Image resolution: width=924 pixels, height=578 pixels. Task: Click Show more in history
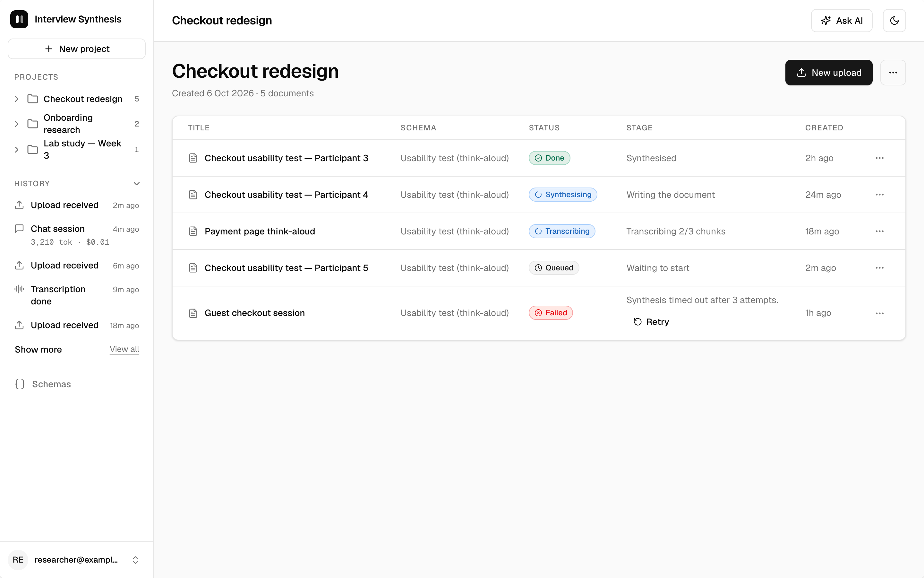click(38, 349)
